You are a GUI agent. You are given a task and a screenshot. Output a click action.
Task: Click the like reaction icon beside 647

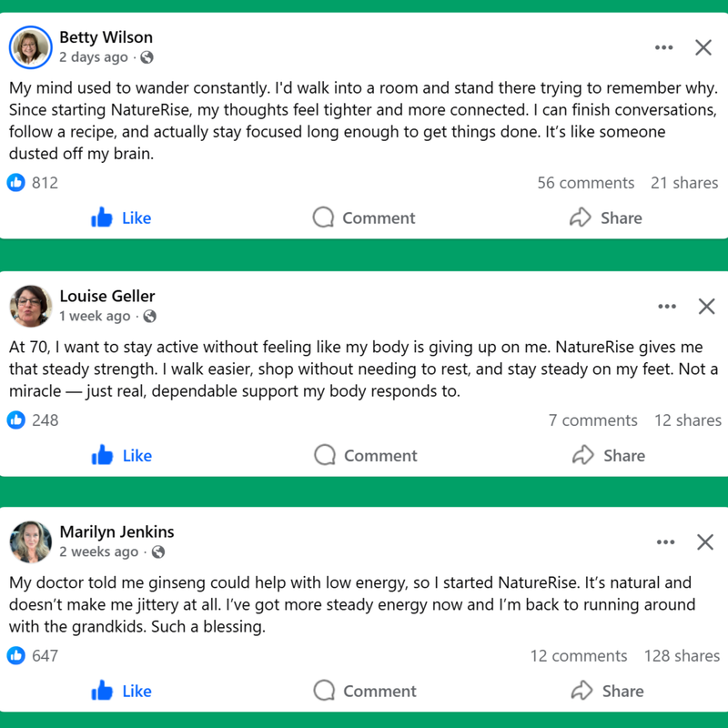tap(16, 655)
